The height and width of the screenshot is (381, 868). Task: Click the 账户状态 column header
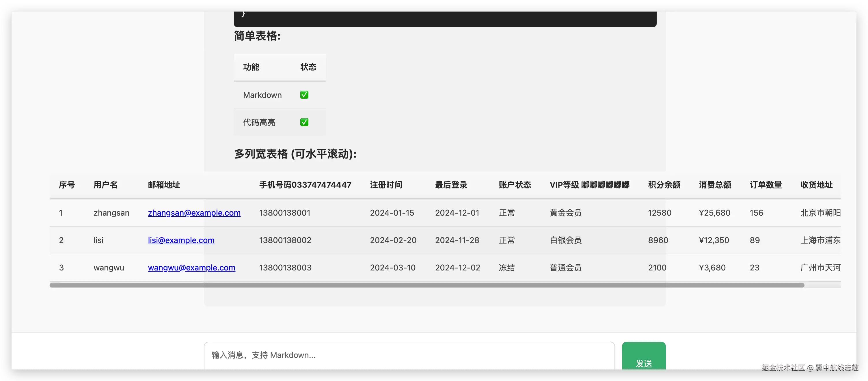pos(515,185)
